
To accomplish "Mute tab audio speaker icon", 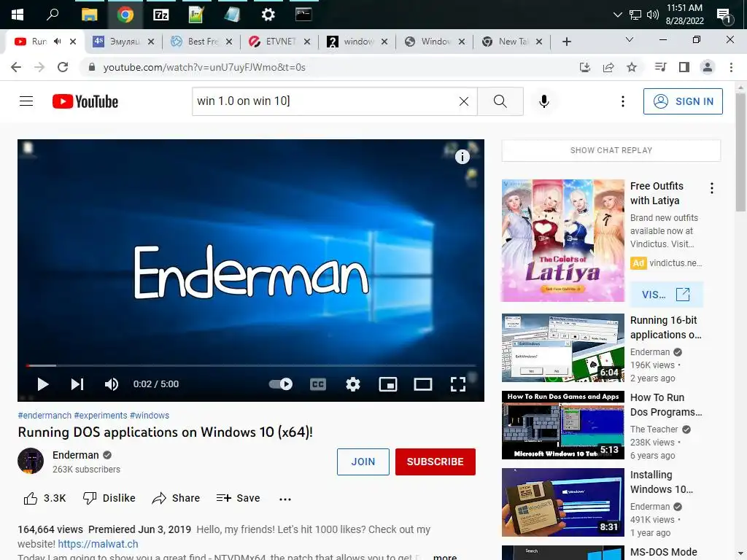I will pyautogui.click(x=58, y=42).
